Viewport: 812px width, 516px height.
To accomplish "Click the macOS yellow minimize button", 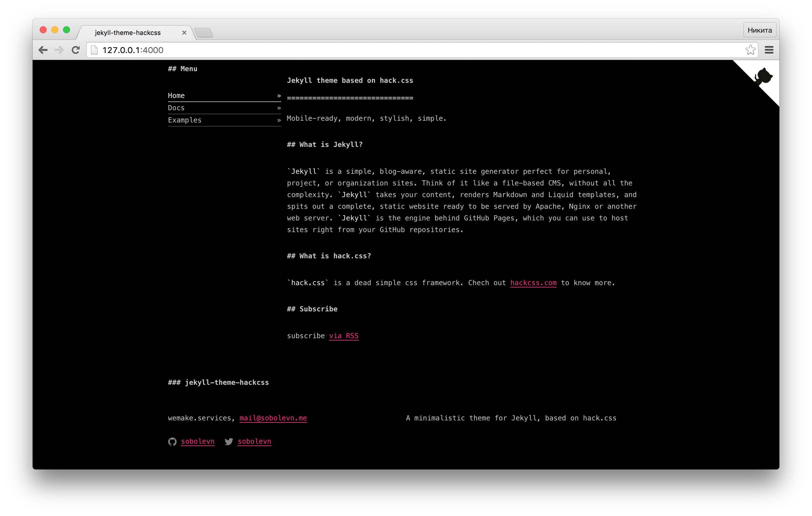I will pos(55,30).
